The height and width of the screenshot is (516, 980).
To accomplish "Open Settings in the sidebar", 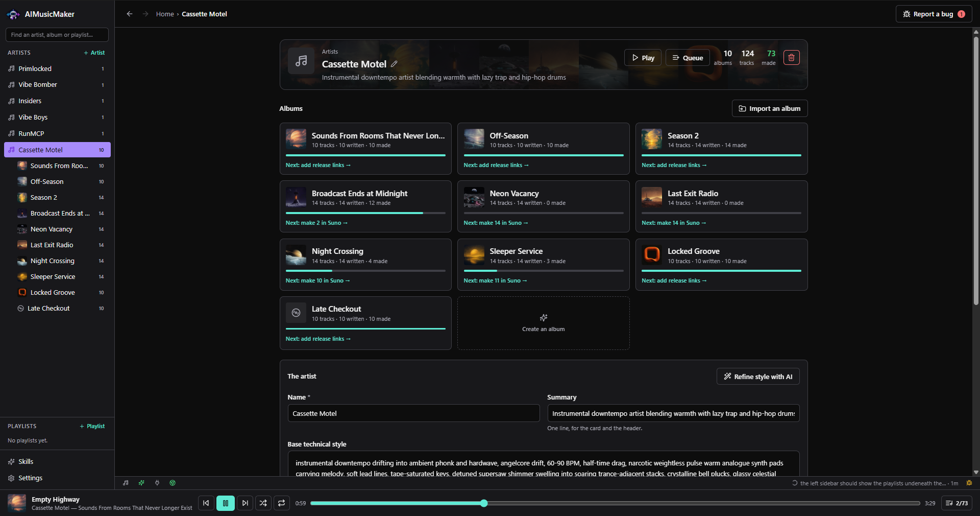I will [x=57, y=478].
